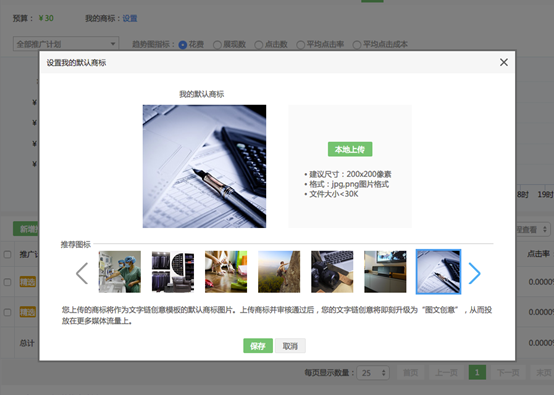Select the 点击数 radio button
Viewport: 554px width, 395px height.
[259, 45]
